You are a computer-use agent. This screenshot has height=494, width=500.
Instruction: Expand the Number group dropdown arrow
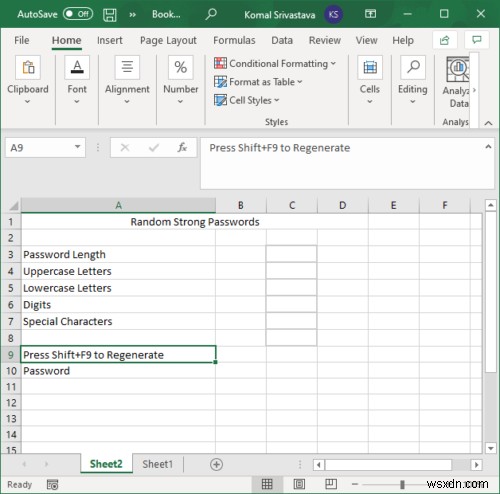180,102
